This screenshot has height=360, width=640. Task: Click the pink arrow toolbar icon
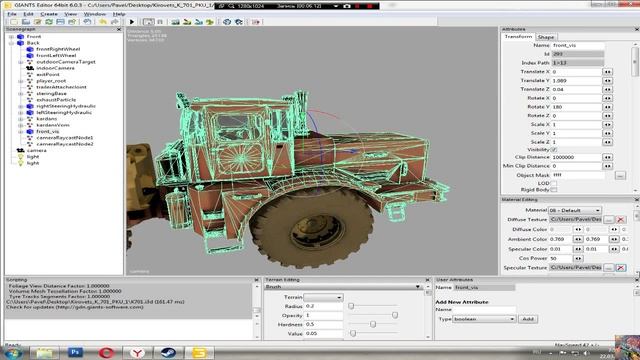256,22
